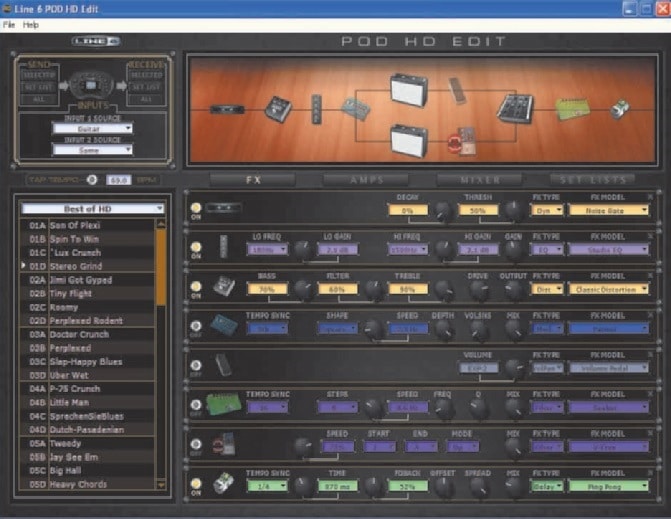
Task: Click Send Set List button
Action: pyautogui.click(x=39, y=87)
